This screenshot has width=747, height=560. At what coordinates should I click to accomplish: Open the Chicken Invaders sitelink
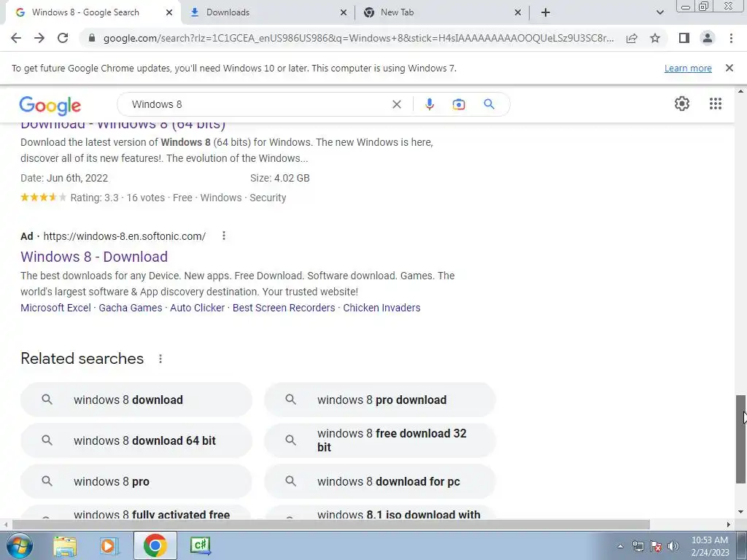coord(382,308)
